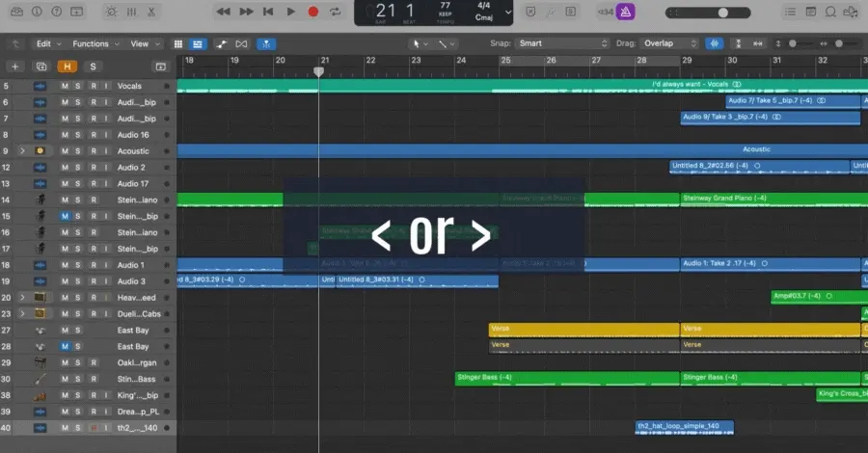Viewport: 868px width, 453px height.
Task: Open Quick Help
Action: pyautogui.click(x=57, y=12)
